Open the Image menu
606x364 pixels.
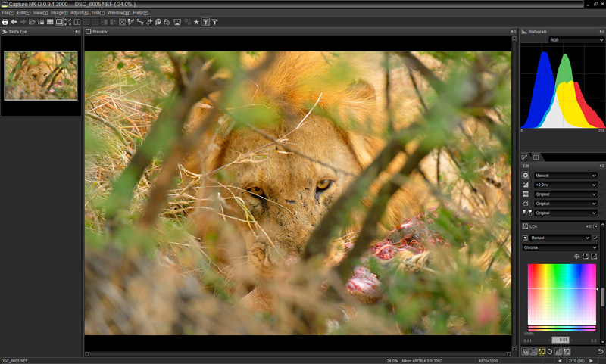click(x=59, y=13)
